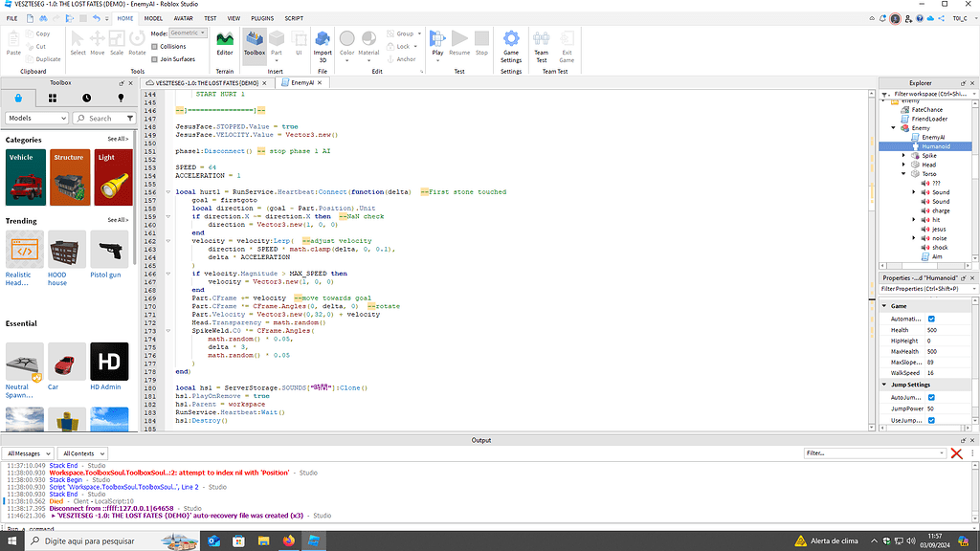Toggle the AutoJump property checkbox
This screenshot has width=980, height=551.
[931, 397]
